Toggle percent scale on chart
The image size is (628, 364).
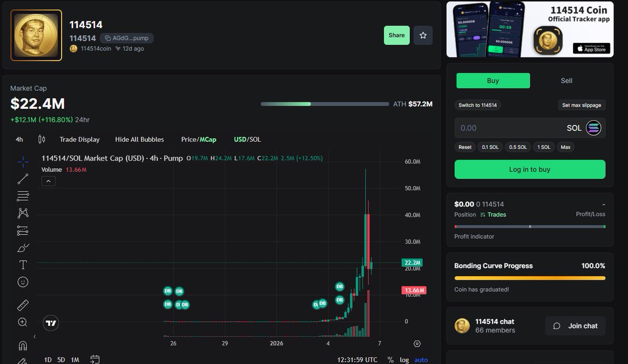click(390, 360)
